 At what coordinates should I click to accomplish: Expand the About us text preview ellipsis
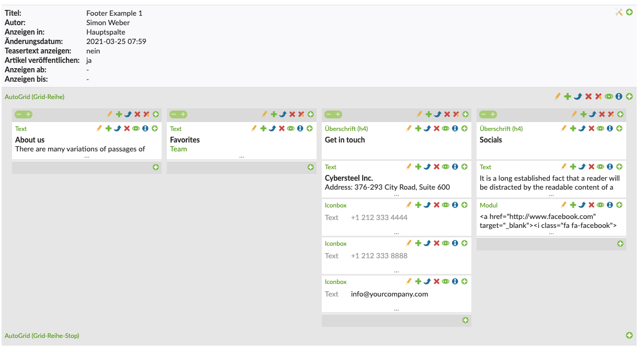(x=87, y=156)
